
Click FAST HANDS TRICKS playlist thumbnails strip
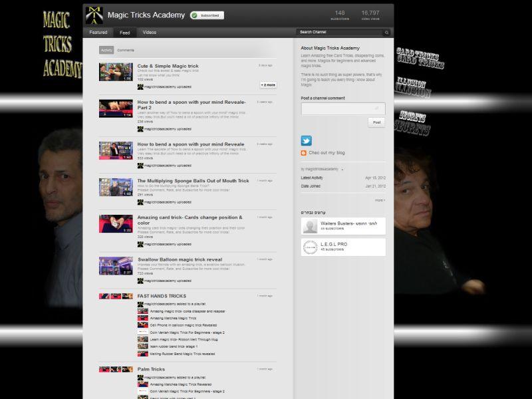tap(116, 296)
